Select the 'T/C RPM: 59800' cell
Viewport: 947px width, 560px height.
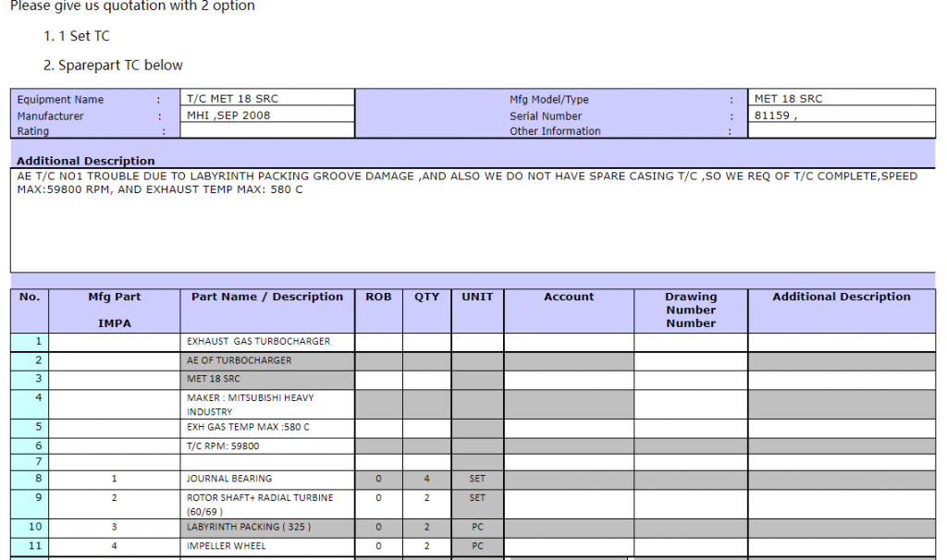[x=223, y=446]
